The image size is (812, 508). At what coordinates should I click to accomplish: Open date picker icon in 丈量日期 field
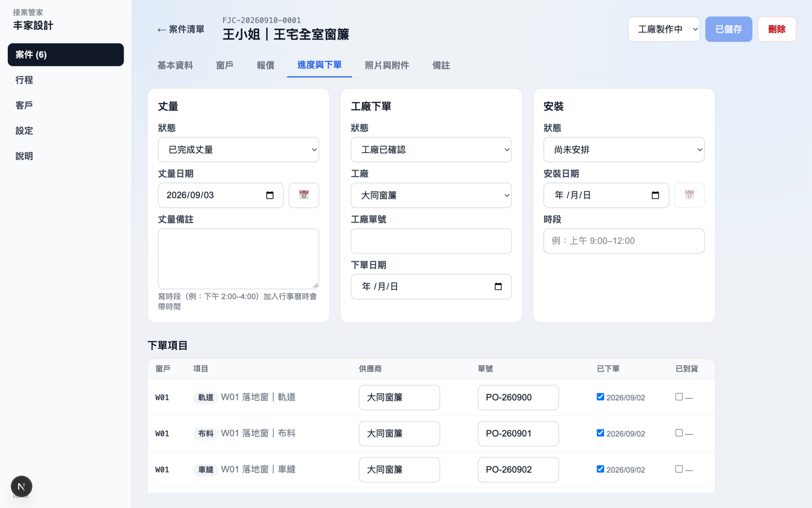click(x=270, y=195)
